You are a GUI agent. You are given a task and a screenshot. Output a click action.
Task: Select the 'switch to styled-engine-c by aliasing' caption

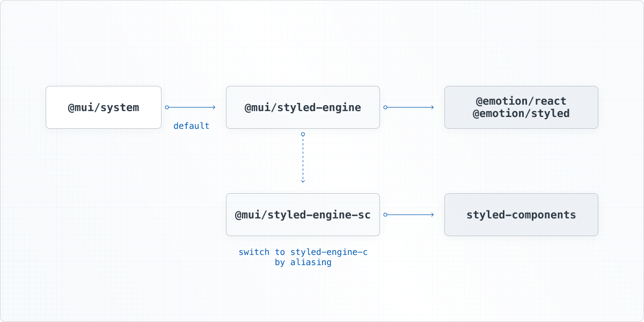303,257
